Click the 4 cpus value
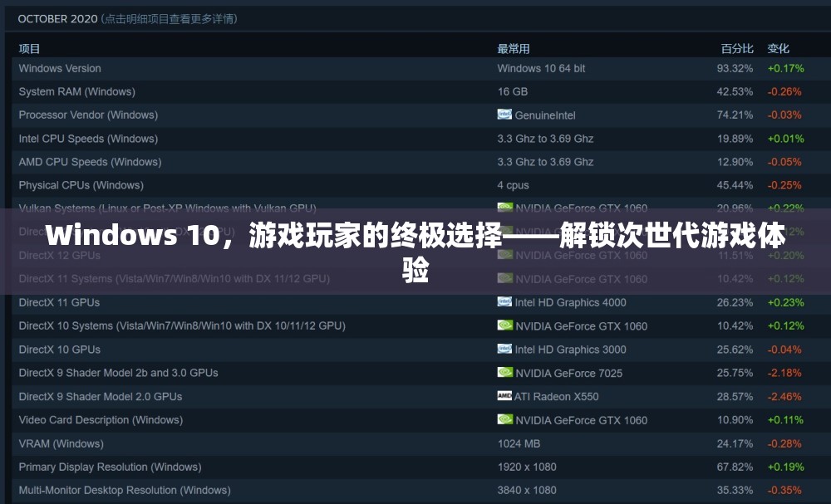Image resolution: width=831 pixels, height=504 pixels. point(513,185)
